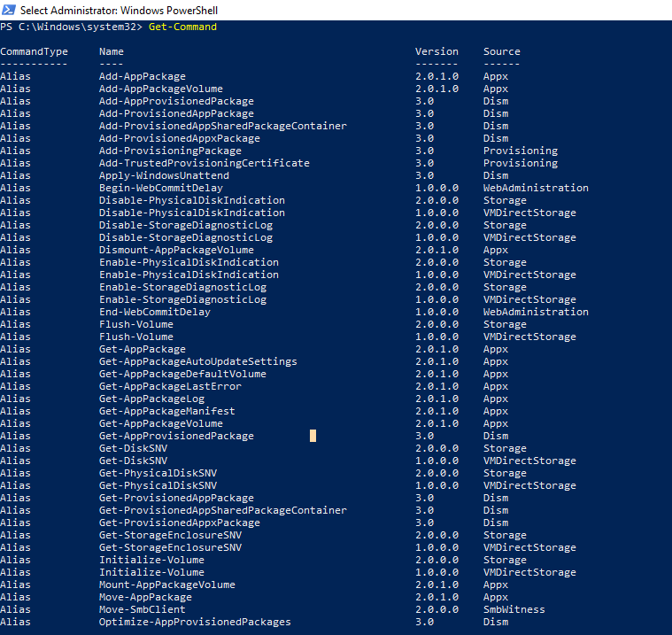Viewport: 672px width, 635px height.
Task: Click the PS C:\Windows\system32> prompt text
Action: pyautogui.click(x=71, y=27)
